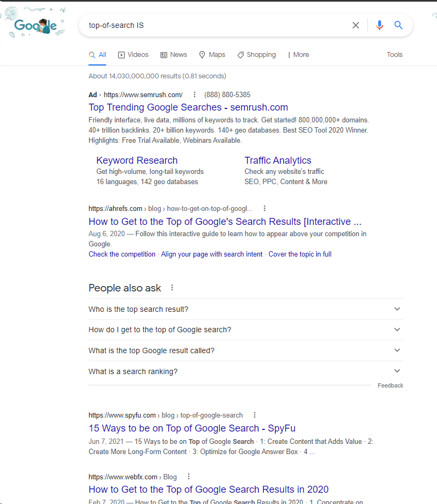
Task: Start voice search with the microphone icon
Action: click(x=379, y=25)
